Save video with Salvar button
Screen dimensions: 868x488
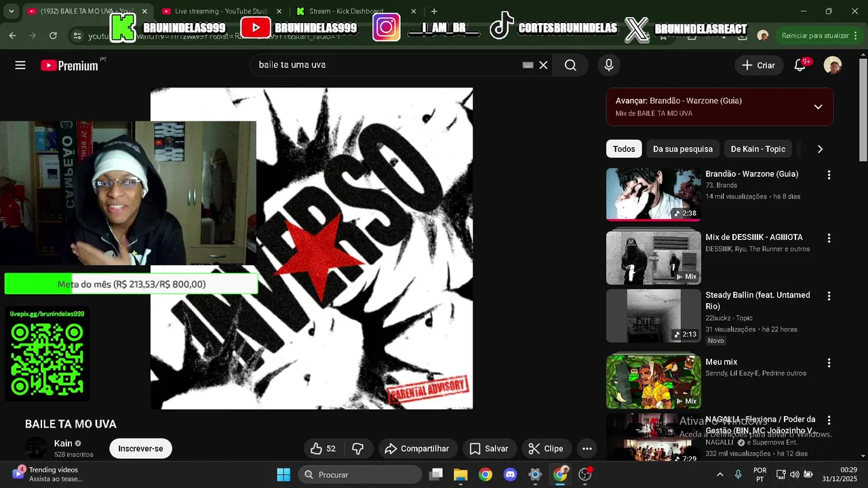[489, 449]
